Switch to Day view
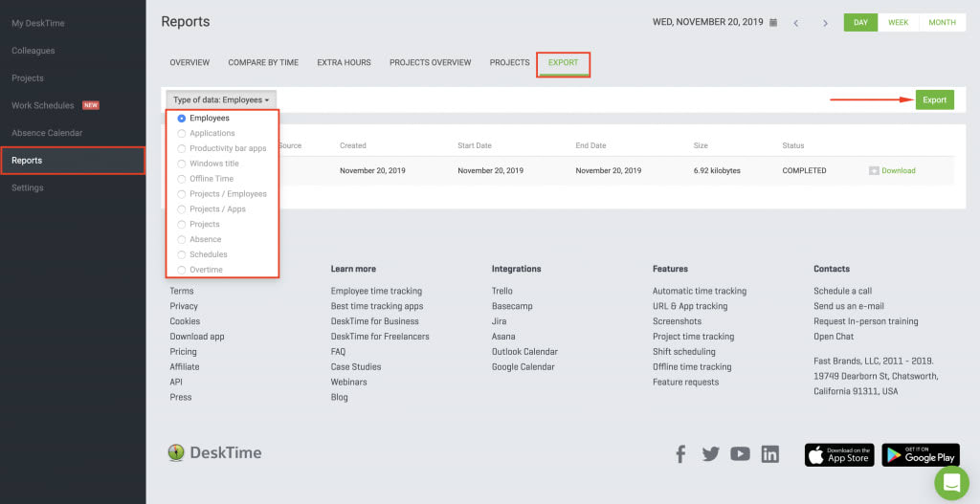 pyautogui.click(x=860, y=23)
